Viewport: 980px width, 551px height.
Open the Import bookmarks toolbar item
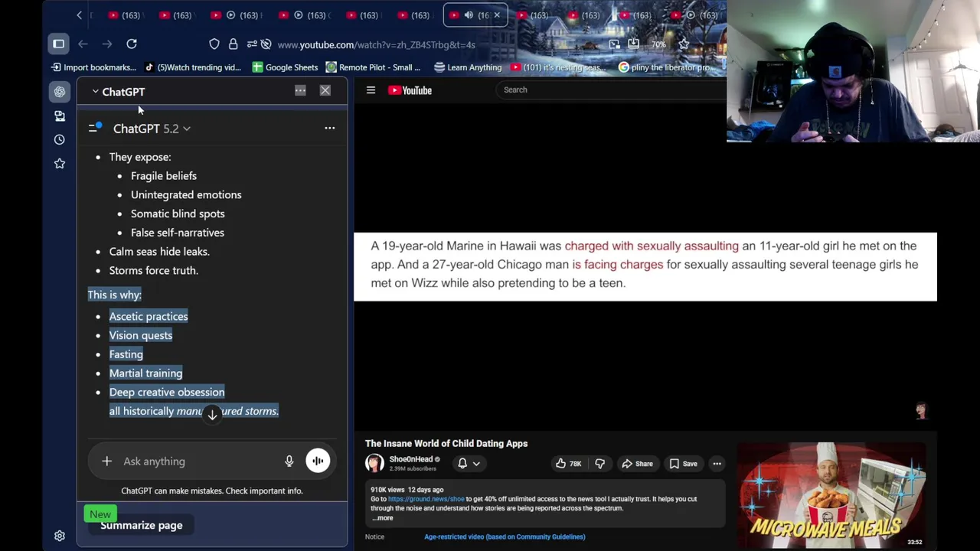93,67
